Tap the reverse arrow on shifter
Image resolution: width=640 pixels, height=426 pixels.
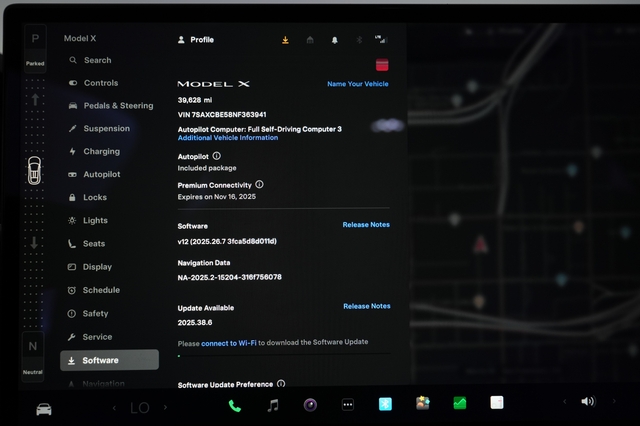click(34, 243)
